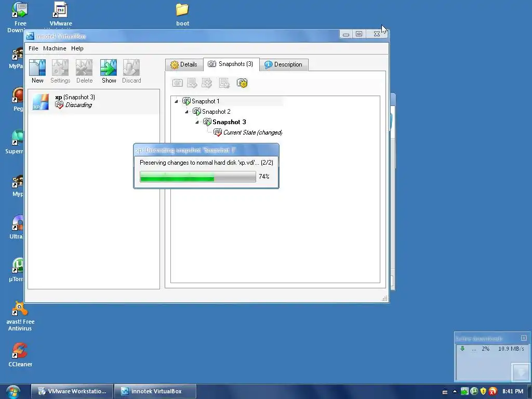The height and width of the screenshot is (399, 532).
Task: Click the VirtualBox window resize grip
Action: tap(384, 298)
